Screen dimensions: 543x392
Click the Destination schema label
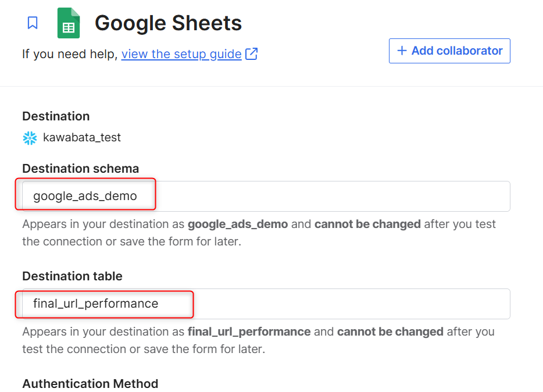[81, 168]
